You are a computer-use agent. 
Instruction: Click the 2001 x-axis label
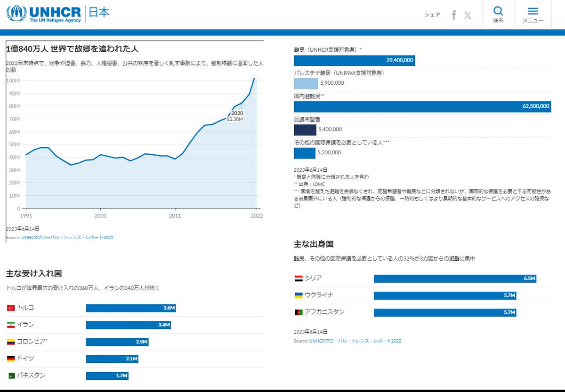(x=100, y=216)
